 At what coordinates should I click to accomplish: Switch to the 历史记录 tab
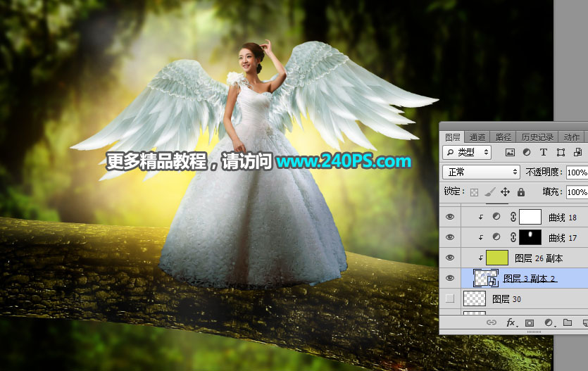[x=537, y=137]
